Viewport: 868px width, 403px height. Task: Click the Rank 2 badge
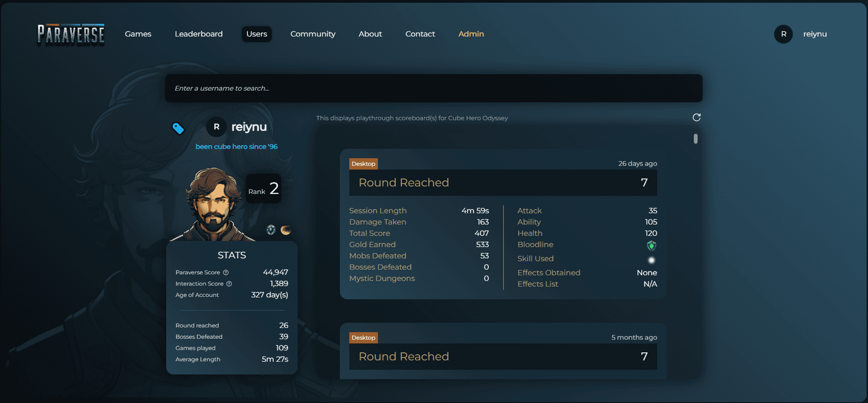click(264, 188)
